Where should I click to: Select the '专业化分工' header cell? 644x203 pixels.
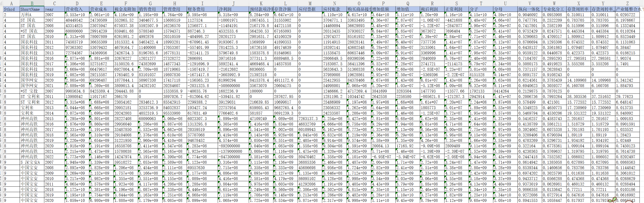pos(554,9)
